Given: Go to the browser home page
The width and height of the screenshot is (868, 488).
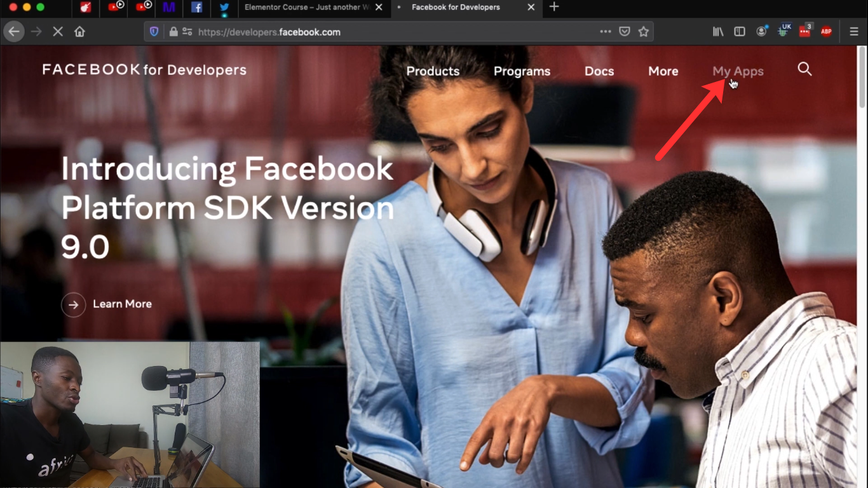Looking at the screenshot, I should coord(79,32).
